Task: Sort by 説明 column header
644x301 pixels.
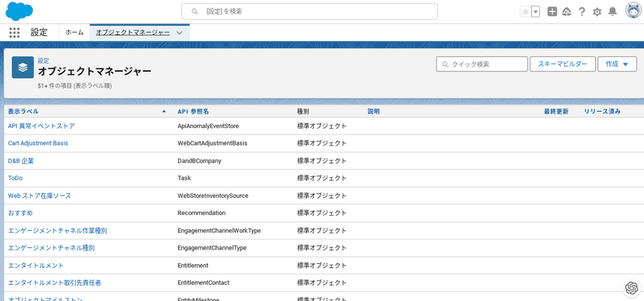Action: 374,111
